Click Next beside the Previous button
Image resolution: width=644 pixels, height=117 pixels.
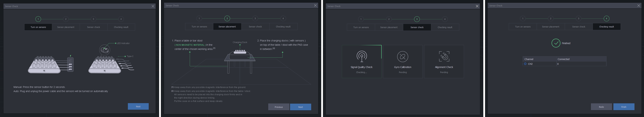(x=301, y=107)
